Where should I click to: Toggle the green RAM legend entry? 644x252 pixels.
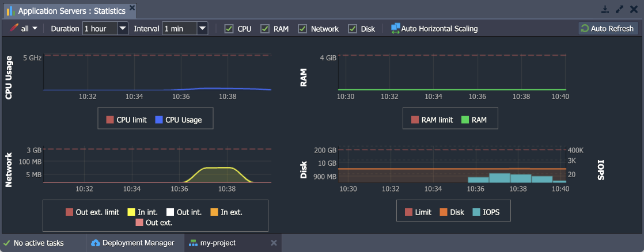[473, 120]
